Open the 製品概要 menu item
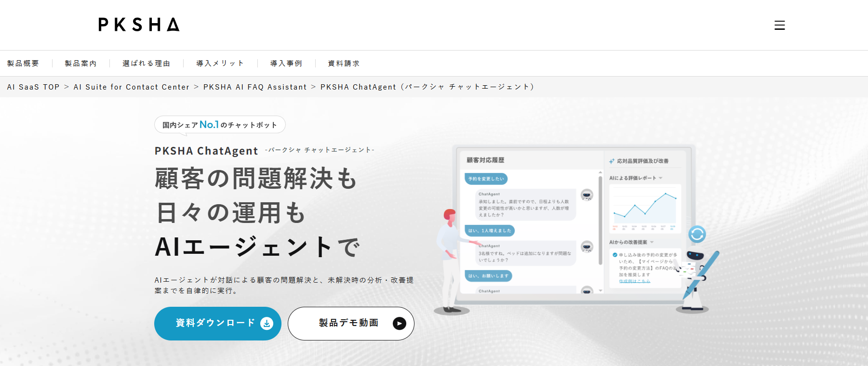 (x=23, y=64)
